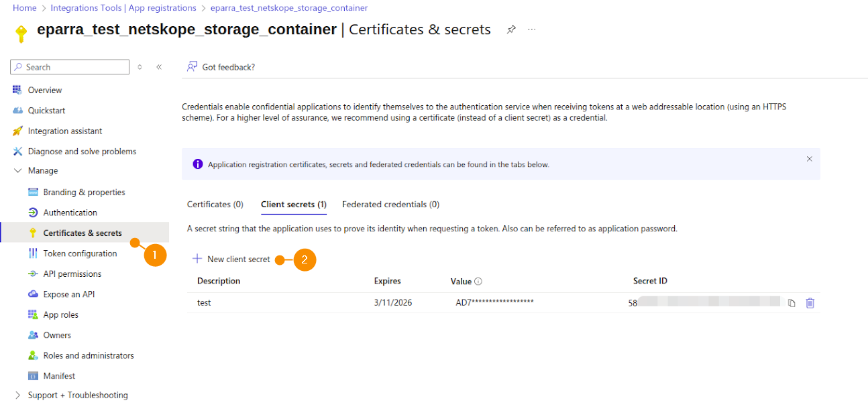The image size is (868, 419).
Task: Open API permissions in sidebar
Action: click(72, 274)
